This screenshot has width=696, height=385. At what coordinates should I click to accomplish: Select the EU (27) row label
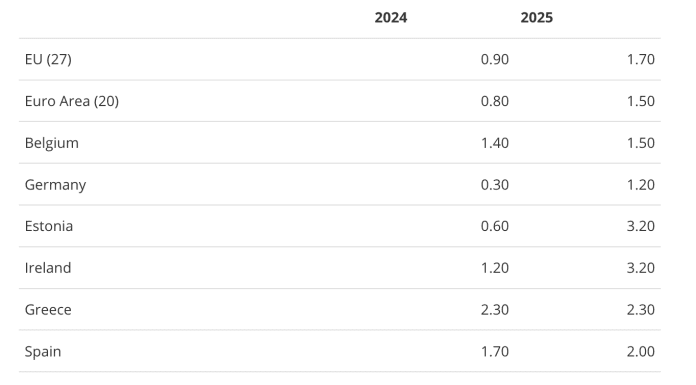click(48, 60)
